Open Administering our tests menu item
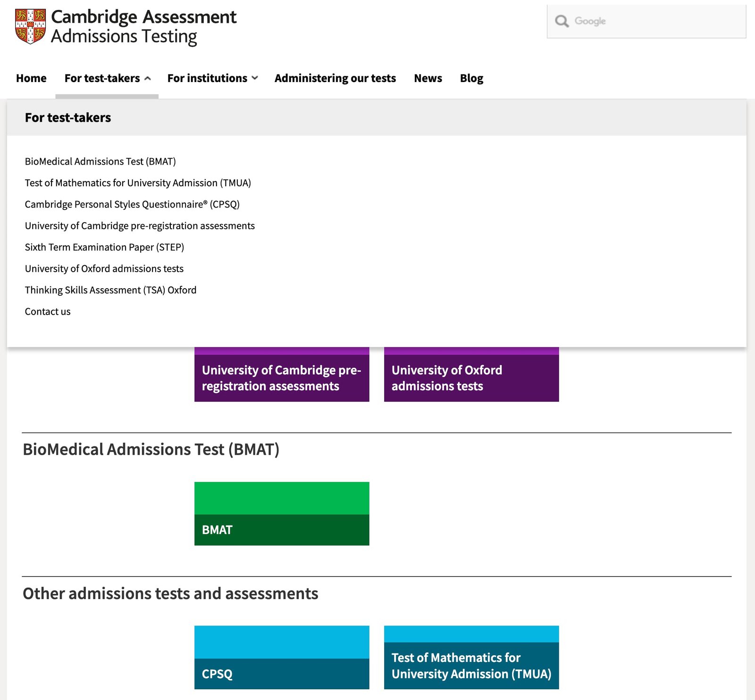Screen dimensions: 755x700 [335, 78]
